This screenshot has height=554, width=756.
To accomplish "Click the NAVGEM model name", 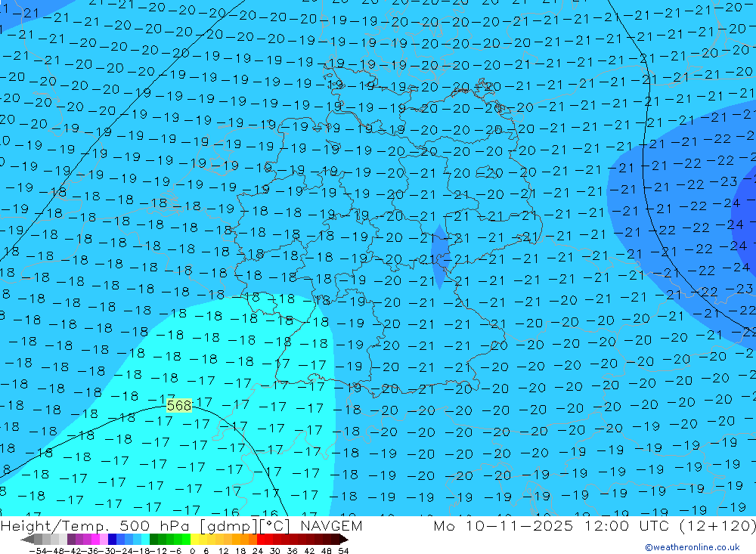I will (331, 525).
